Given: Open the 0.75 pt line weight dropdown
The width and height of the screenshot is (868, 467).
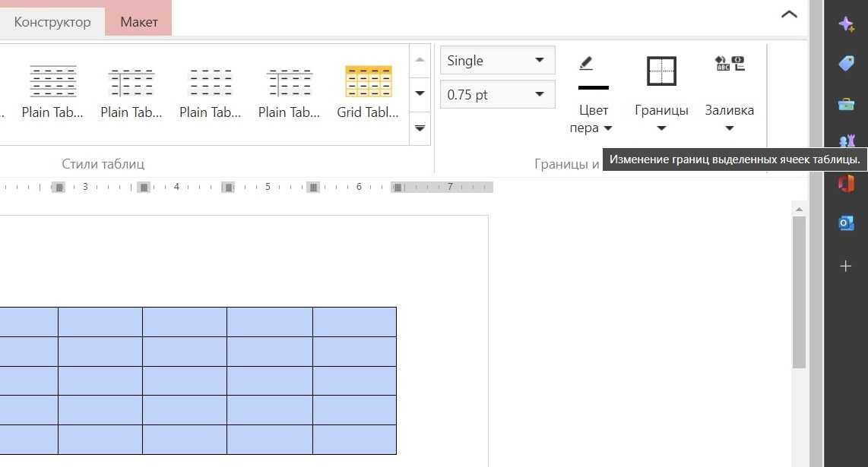Looking at the screenshot, I should 497,95.
